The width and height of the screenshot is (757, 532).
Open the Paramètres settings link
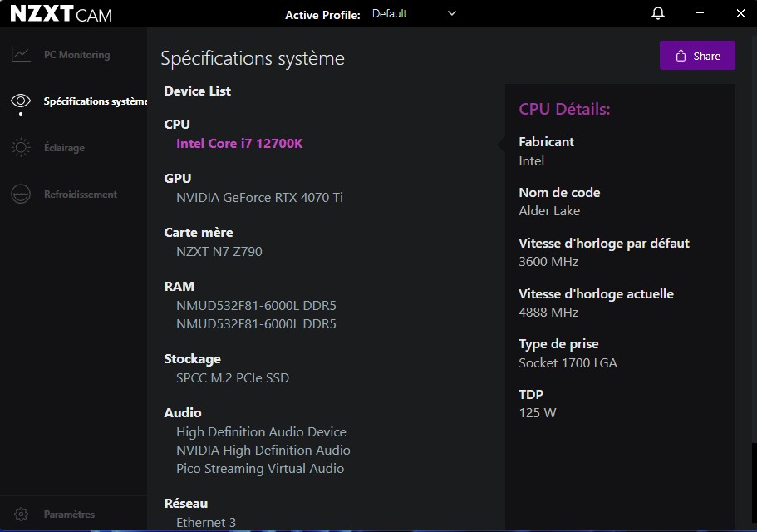(69, 515)
